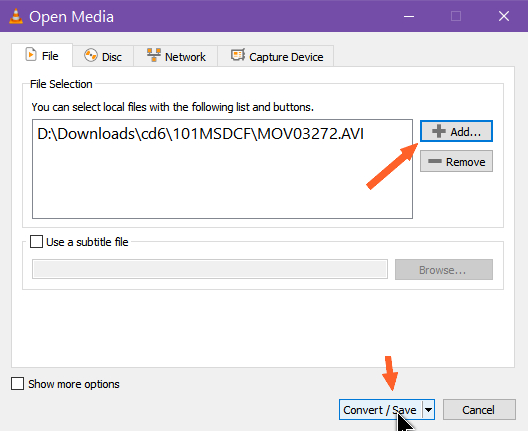Click the Capture Device tab's card icon
528x431 pixels.
click(x=238, y=55)
